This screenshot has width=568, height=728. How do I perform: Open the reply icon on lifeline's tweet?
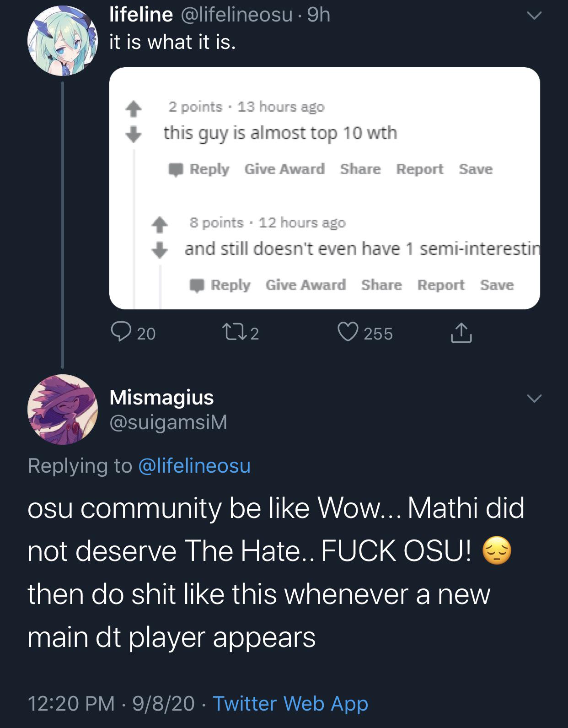121,333
